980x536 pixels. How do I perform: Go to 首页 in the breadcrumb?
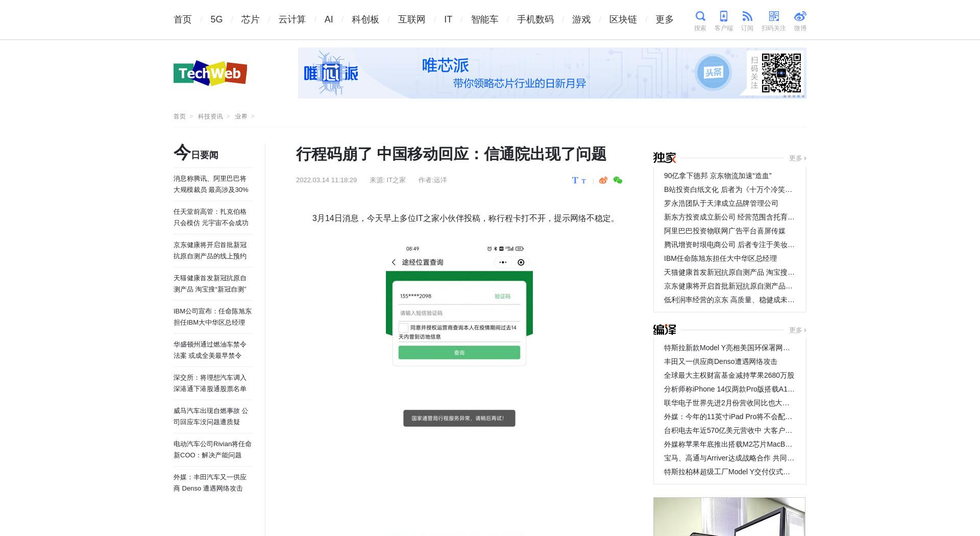(x=180, y=116)
